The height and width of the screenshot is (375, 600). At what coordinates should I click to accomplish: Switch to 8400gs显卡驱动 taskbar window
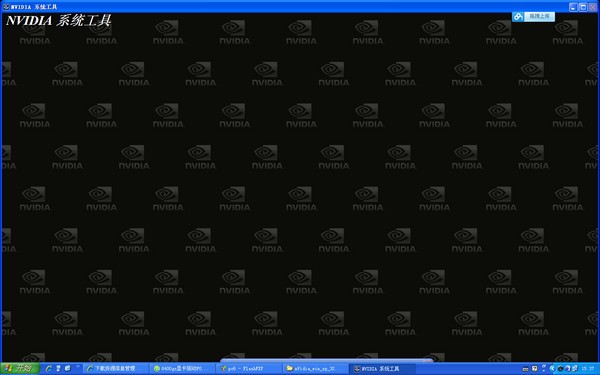click(183, 368)
